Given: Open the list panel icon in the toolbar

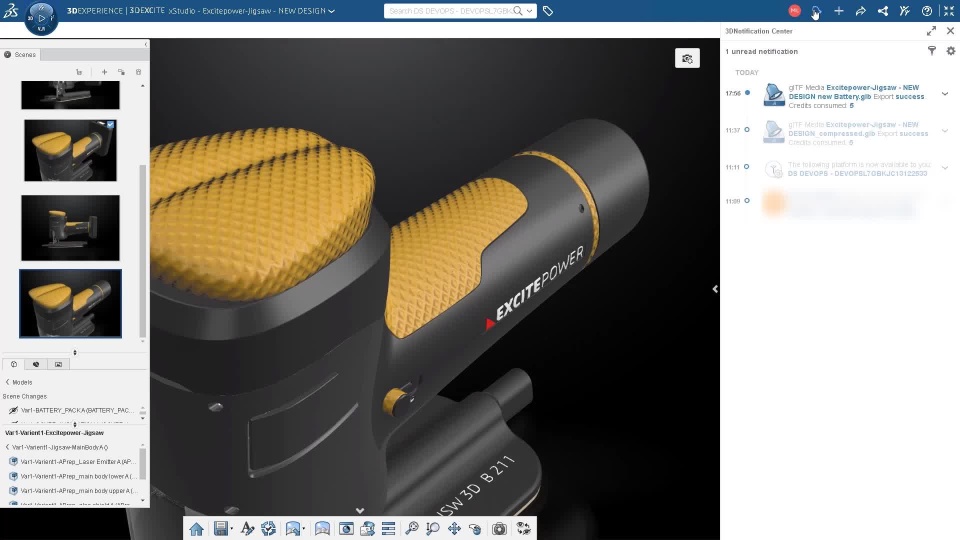Looking at the screenshot, I should tap(388, 529).
